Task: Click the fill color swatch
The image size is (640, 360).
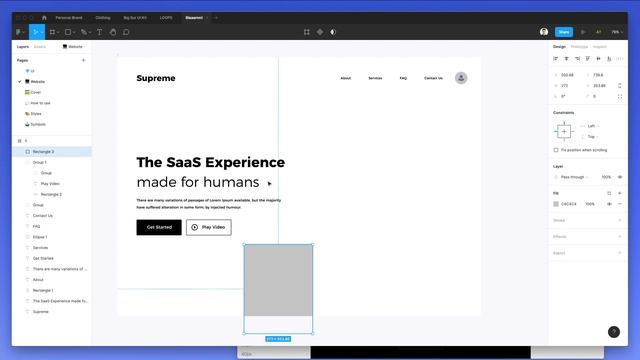Action: (x=556, y=204)
